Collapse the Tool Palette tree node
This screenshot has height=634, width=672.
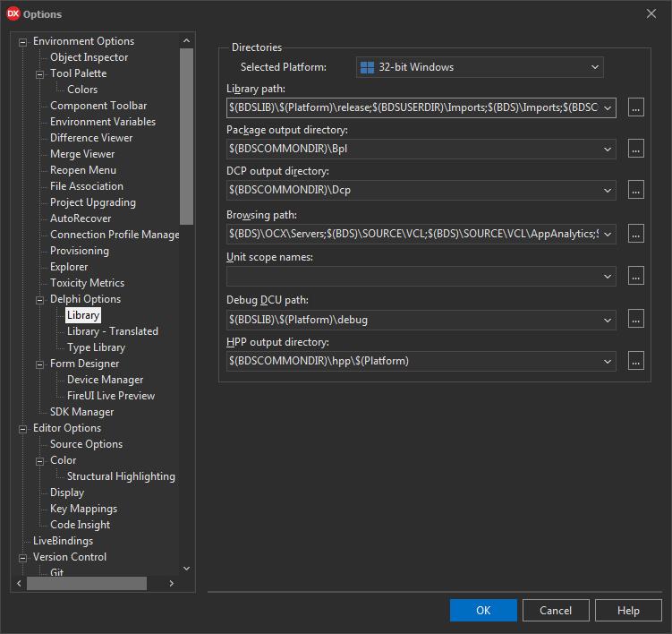click(40, 74)
